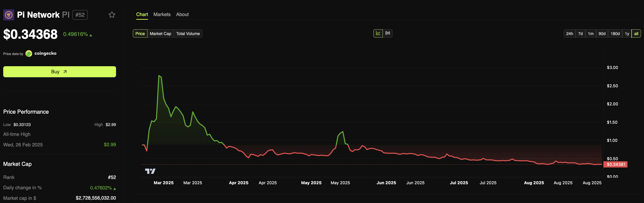Viewport: 644px width, 203px height.
Task: Set chart range to 90d
Action: pyautogui.click(x=602, y=33)
